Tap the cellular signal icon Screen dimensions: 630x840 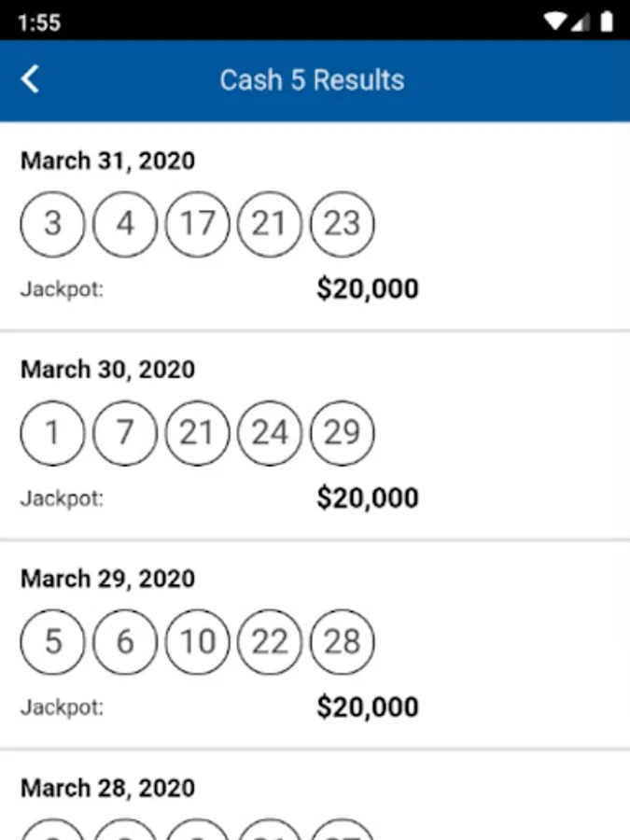(581, 21)
